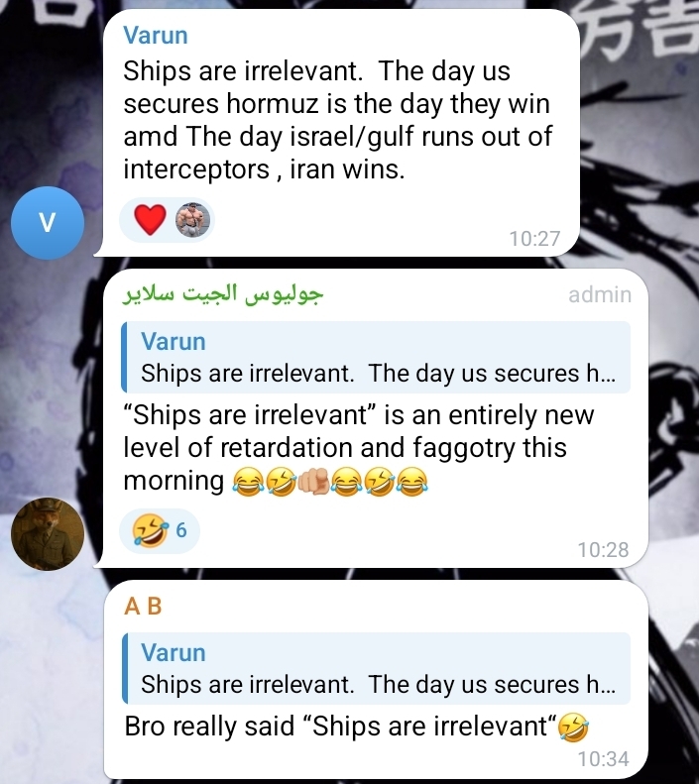Open the Arabic-named admin's profile name
The width and height of the screenshot is (699, 784).
point(223,294)
